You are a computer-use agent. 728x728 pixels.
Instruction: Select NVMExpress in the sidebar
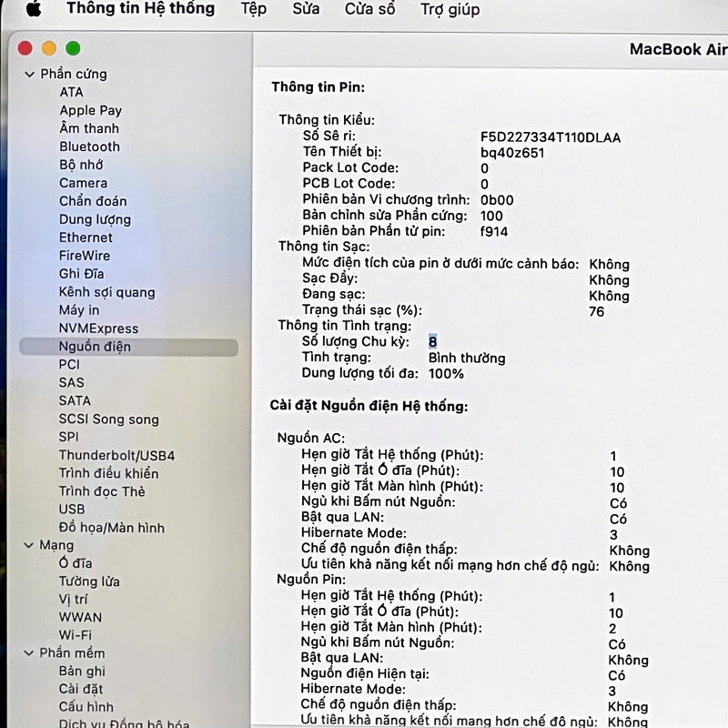click(x=98, y=329)
